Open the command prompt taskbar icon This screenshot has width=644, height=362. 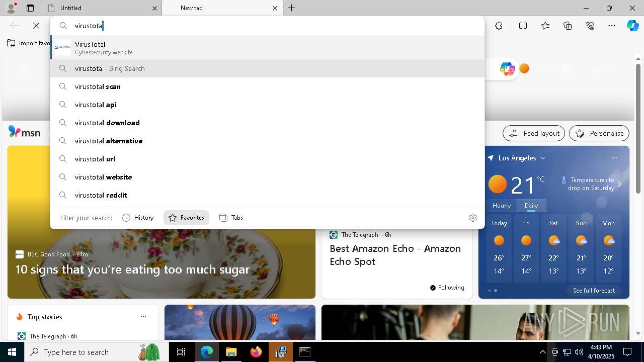point(305,352)
